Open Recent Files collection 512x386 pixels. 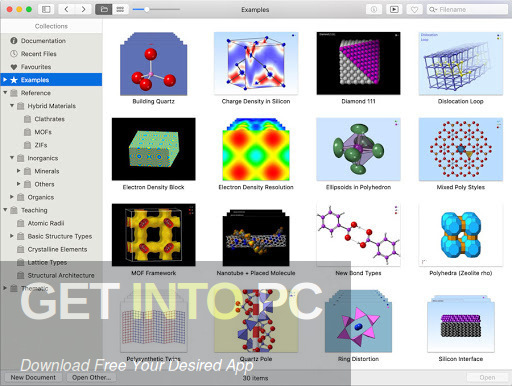[51, 54]
